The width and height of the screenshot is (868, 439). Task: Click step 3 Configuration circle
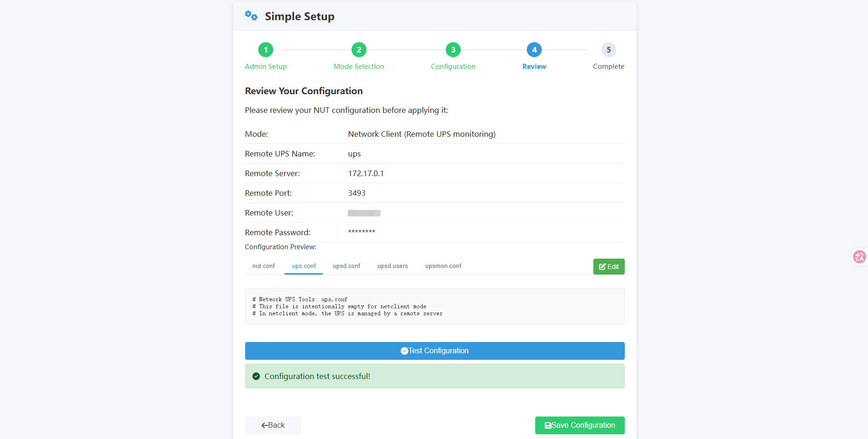(x=453, y=50)
